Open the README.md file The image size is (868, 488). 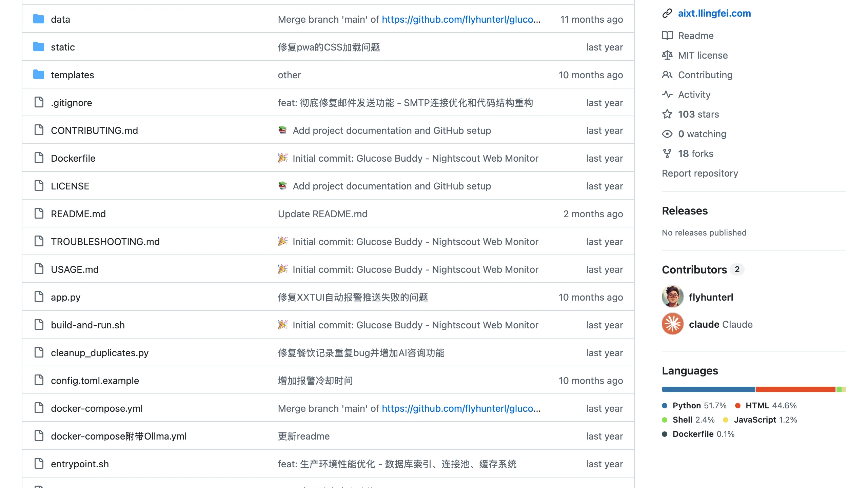coord(78,214)
